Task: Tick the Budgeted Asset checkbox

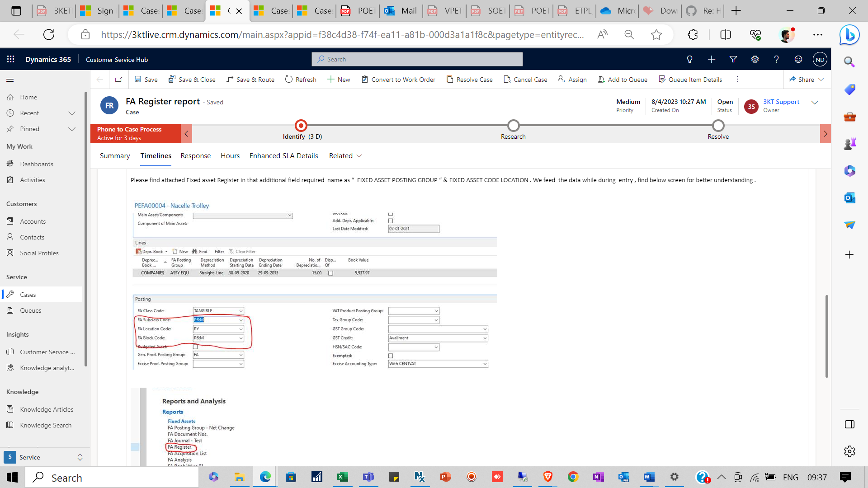Action: [195, 346]
